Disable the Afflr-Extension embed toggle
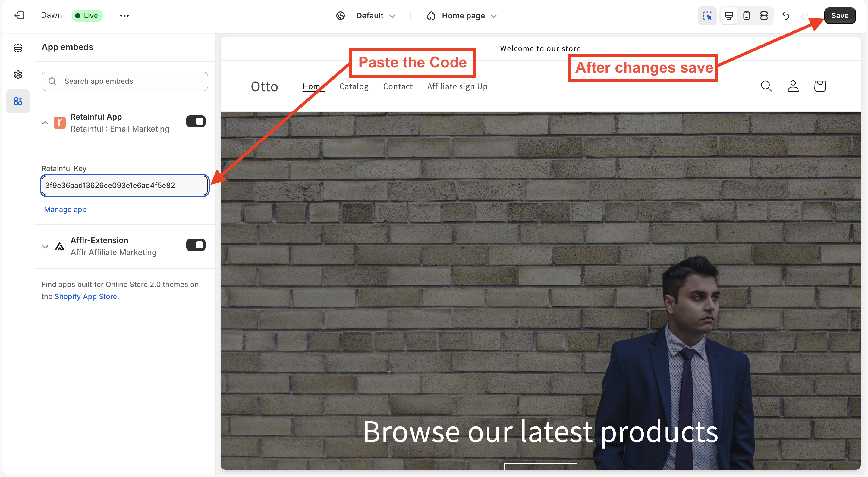 (196, 245)
